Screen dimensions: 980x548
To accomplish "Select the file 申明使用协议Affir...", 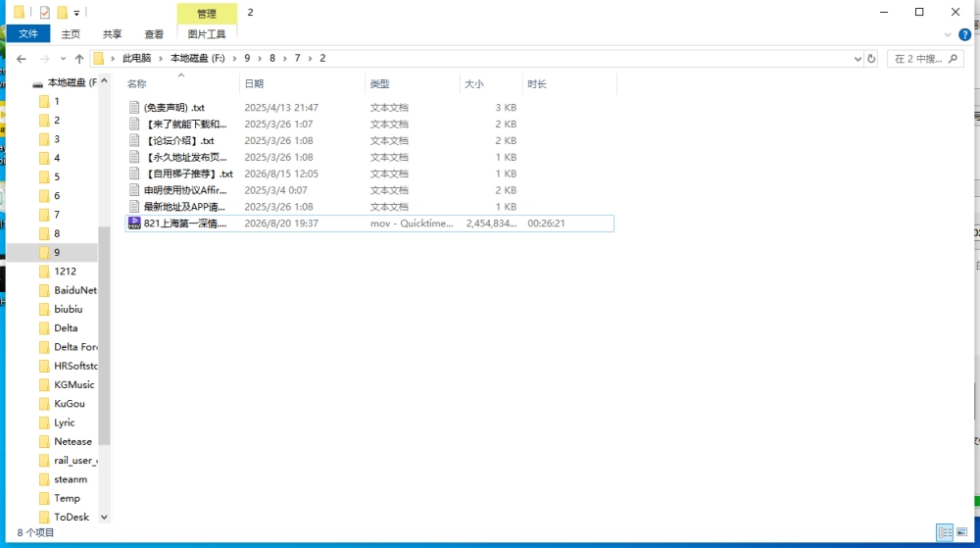I will tap(185, 190).
